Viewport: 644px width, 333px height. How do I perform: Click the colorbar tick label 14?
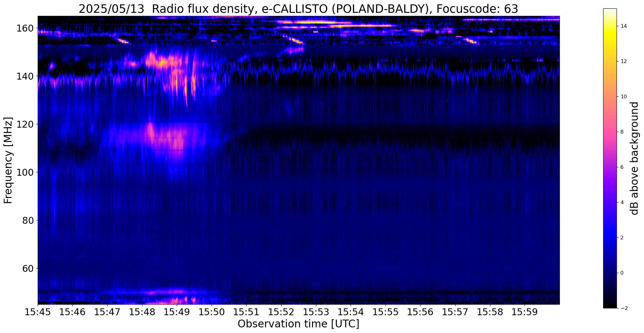[x=624, y=26]
